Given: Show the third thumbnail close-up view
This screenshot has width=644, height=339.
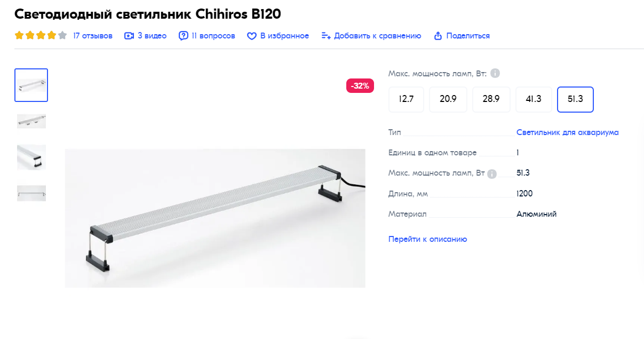Looking at the screenshot, I should coord(31,157).
